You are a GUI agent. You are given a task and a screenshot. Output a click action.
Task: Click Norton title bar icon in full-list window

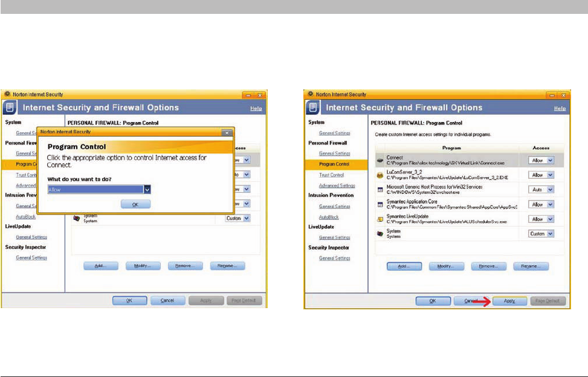coord(310,94)
